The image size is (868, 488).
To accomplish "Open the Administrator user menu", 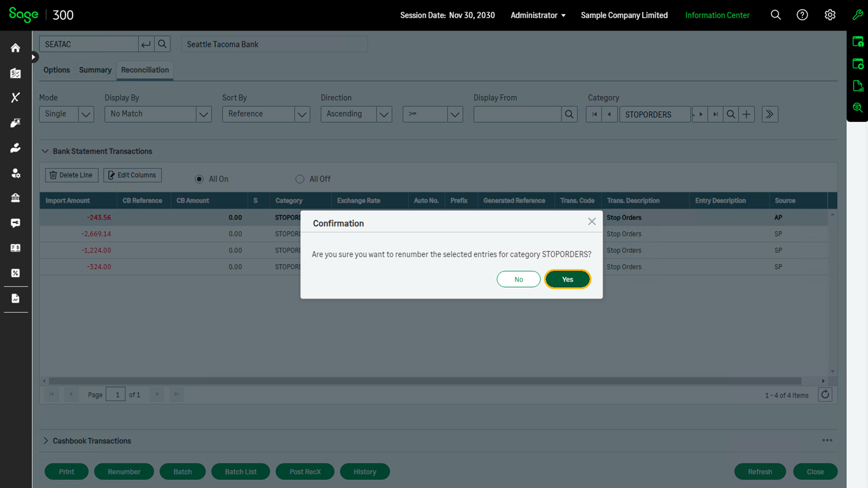I will 538,15.
